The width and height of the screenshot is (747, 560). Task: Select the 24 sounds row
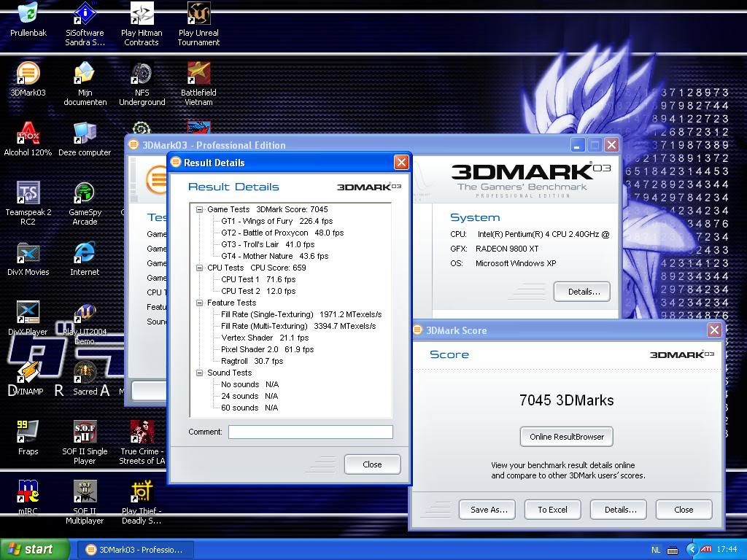tap(249, 396)
